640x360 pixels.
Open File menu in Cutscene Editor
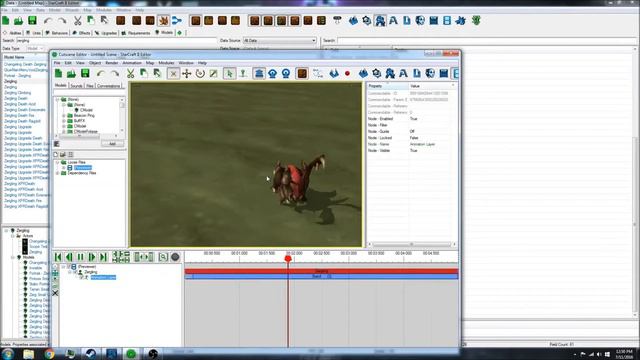(x=57, y=63)
